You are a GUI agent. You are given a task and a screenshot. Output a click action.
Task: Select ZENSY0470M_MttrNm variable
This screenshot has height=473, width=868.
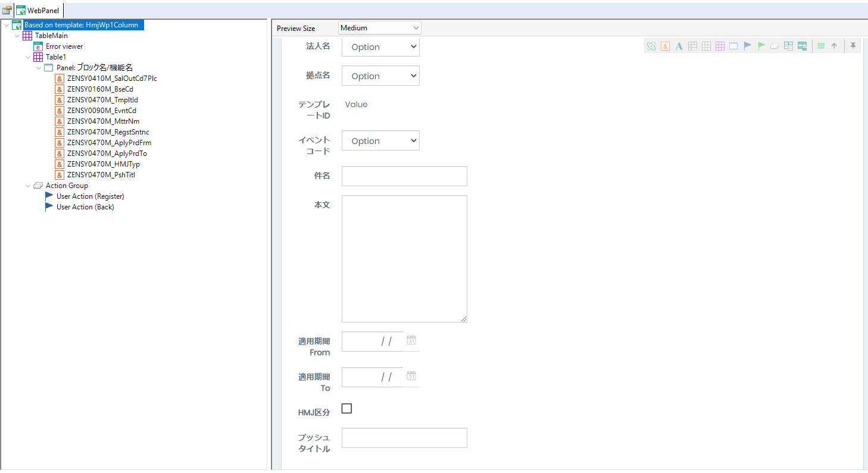(x=103, y=121)
